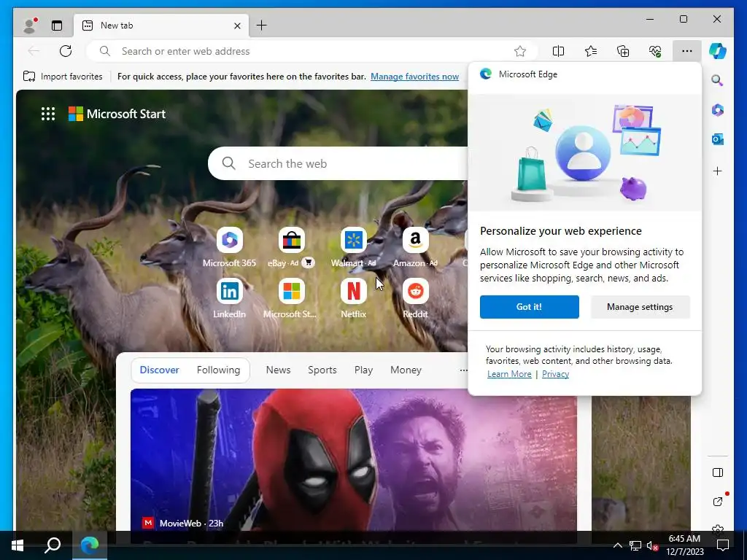The image size is (747, 560).
Task: Open the Copilot icon in toolbar
Action: 718,51
